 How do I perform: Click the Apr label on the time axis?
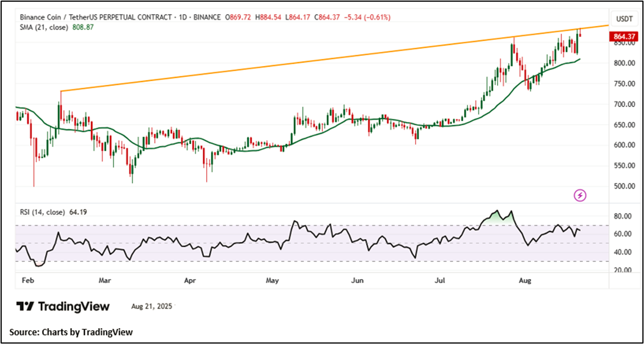[x=190, y=281]
